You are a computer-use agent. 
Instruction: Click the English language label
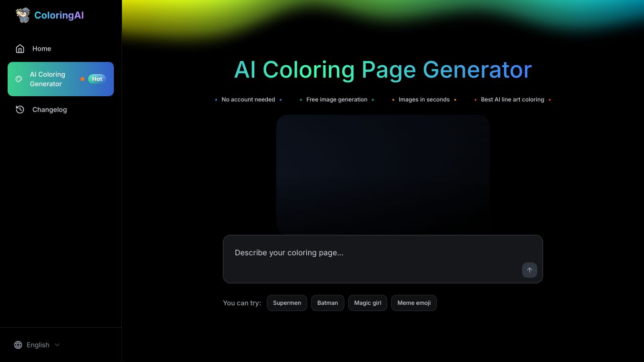click(38, 345)
